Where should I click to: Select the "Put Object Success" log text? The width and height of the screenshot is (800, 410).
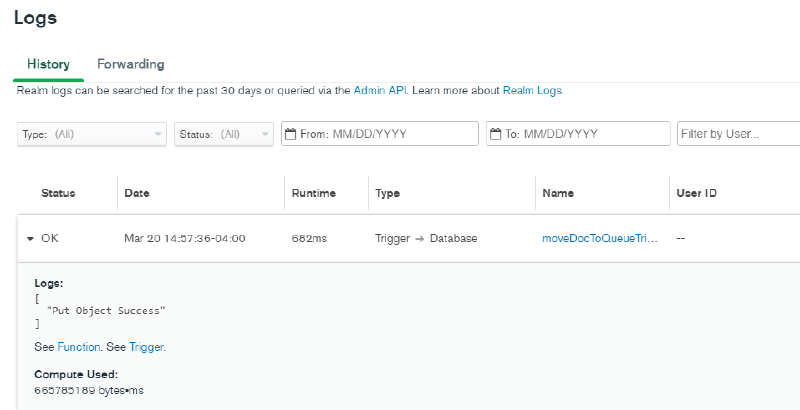[106, 311]
